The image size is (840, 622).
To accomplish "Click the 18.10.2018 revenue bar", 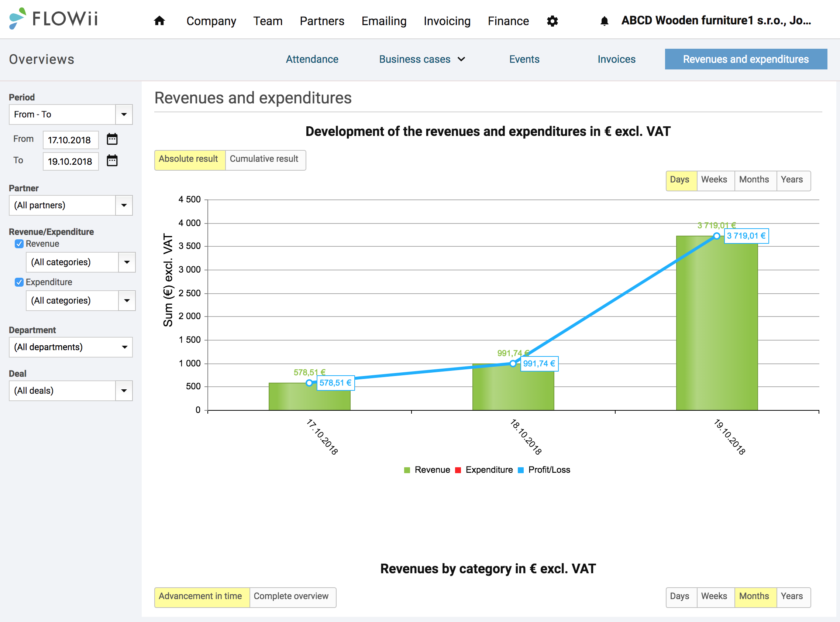I will pyautogui.click(x=513, y=387).
